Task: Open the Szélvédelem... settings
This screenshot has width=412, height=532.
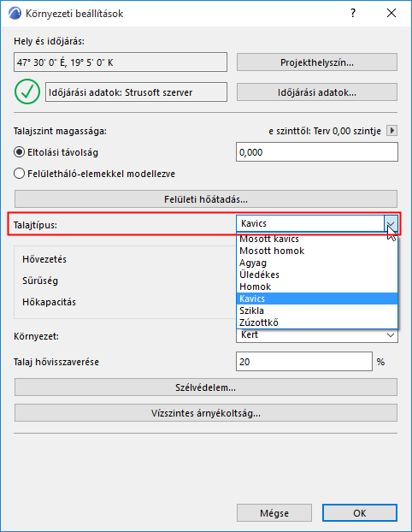Action: point(206,387)
